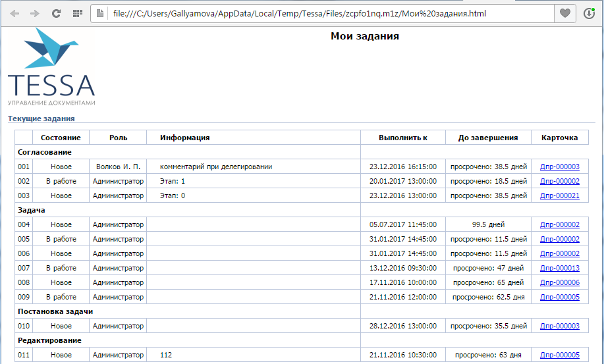604x364 pixels.
Task: Click the browser forward arrow
Action: (x=35, y=13)
